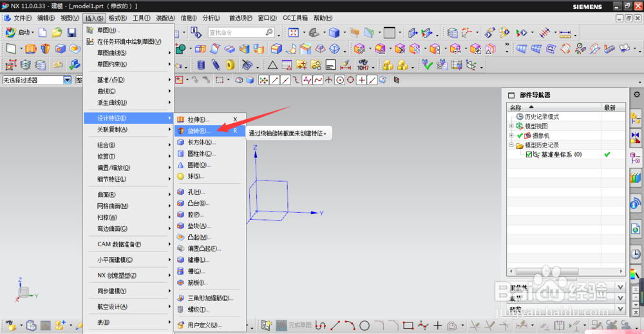Click the rectangle tool in bottom sketch toolbar
This screenshot has height=334, width=644.
click(408, 326)
